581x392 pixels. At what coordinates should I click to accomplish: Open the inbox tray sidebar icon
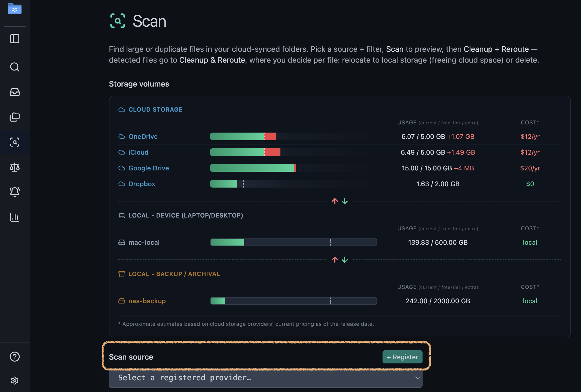pos(15,92)
